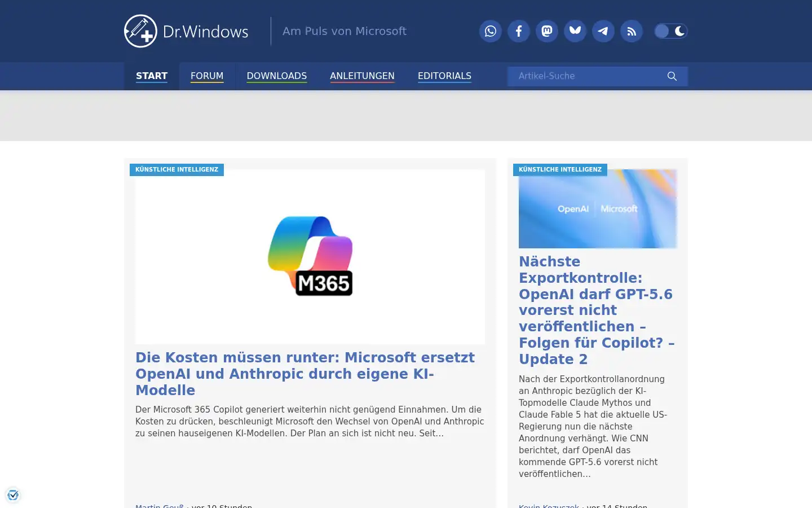
Task: Open headline 'Die Kosten müssen runter'
Action: click(305, 374)
